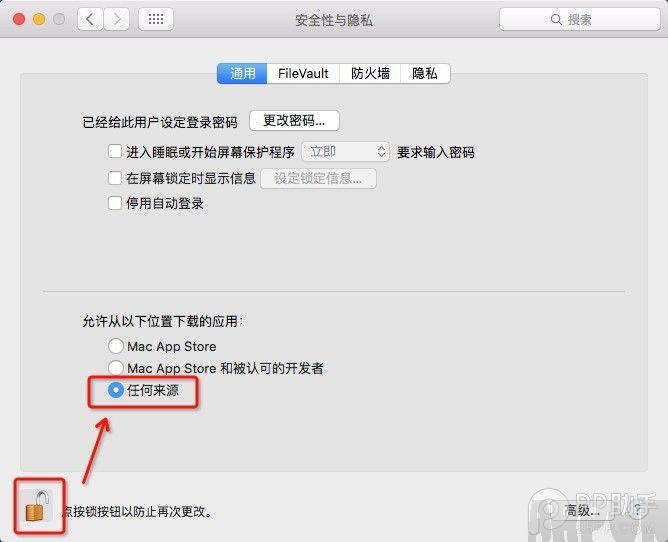This screenshot has height=542, width=668.
Task: Click the unlocked padlock icon
Action: tap(37, 506)
